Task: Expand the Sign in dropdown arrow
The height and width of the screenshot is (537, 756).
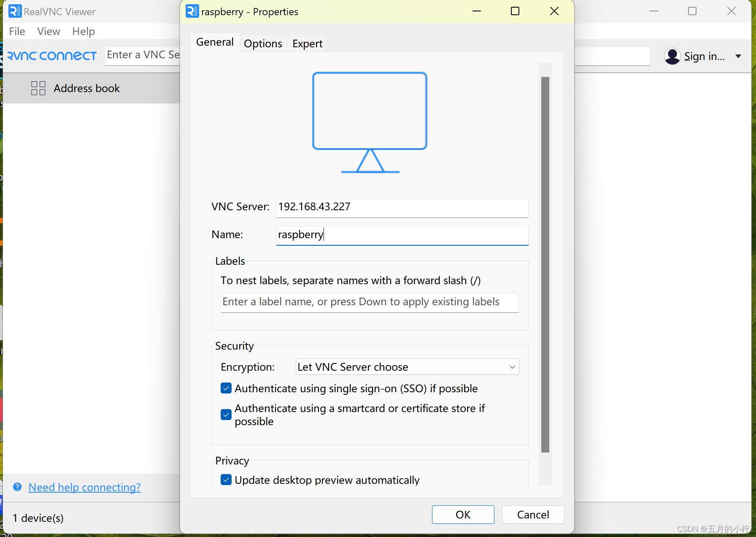Action: tap(738, 56)
